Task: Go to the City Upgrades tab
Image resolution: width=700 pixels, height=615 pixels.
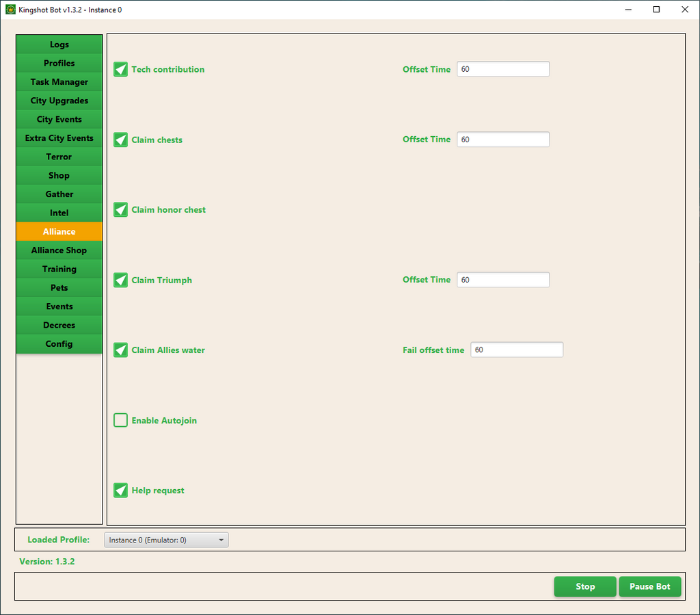Action: [x=59, y=101]
